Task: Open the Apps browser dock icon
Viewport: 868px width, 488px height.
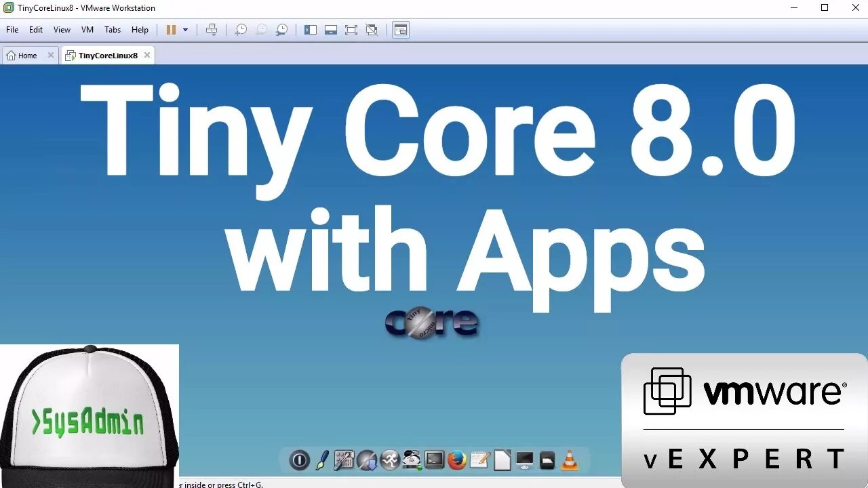Action: 367,460
